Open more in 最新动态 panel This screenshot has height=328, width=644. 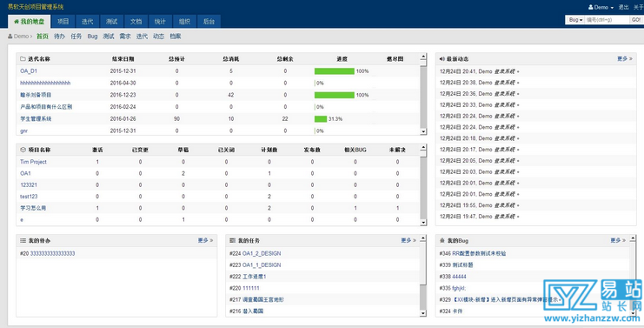(x=624, y=59)
